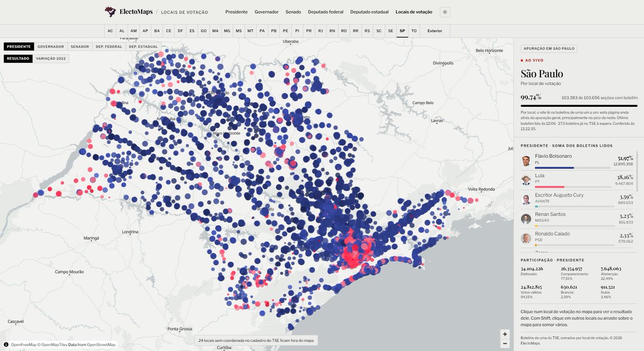Switch map layer to GOVERNADOR
Viewport: 644px width, 351px height.
(51, 47)
